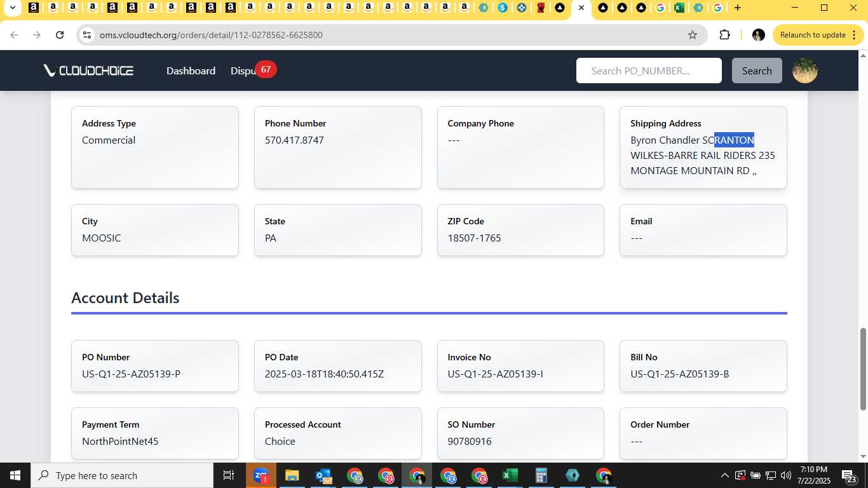Open the teal hexagon taskbar app
The image size is (868, 488).
tap(572, 475)
